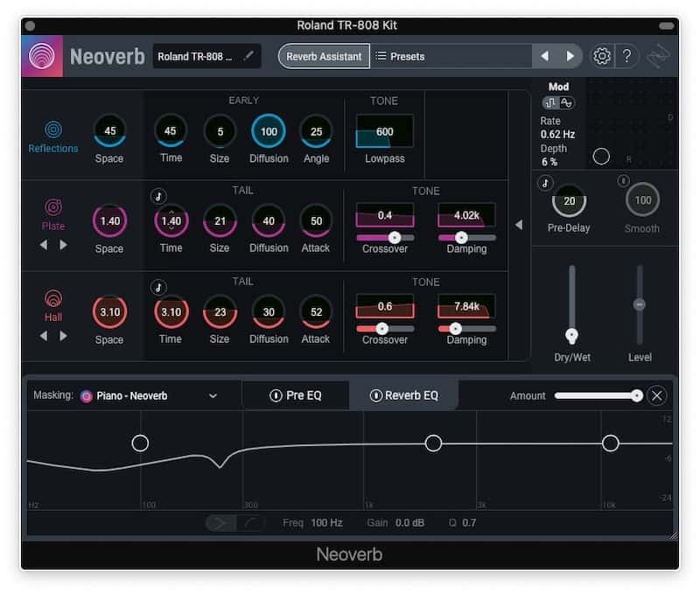Select the middle EQ node near 3k
This screenshot has height=594, width=700.
(x=433, y=444)
